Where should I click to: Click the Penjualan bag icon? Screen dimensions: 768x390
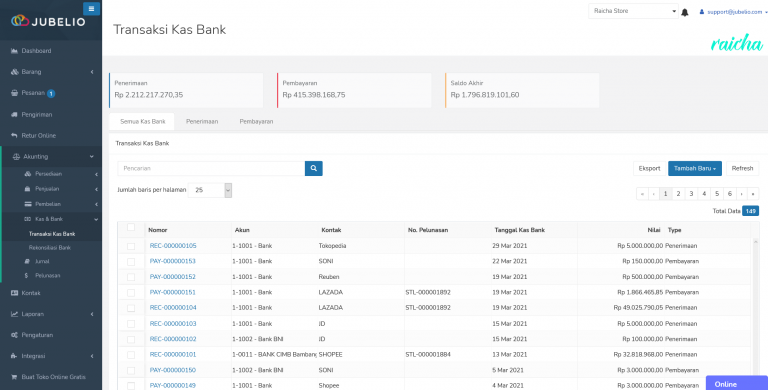click(27, 189)
